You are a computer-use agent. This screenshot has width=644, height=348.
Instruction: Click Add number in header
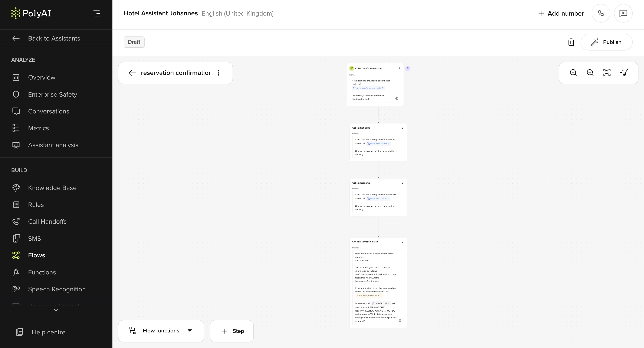(561, 13)
